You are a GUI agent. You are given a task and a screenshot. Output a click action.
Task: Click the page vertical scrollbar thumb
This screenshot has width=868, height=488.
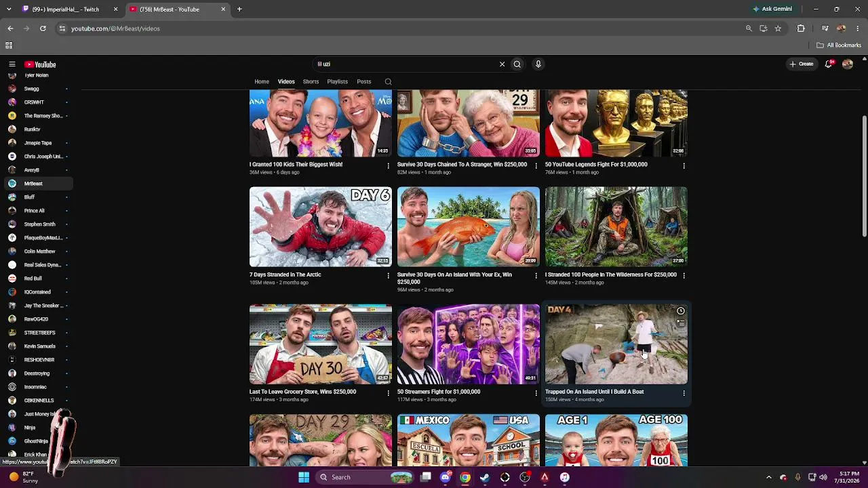coord(864,176)
